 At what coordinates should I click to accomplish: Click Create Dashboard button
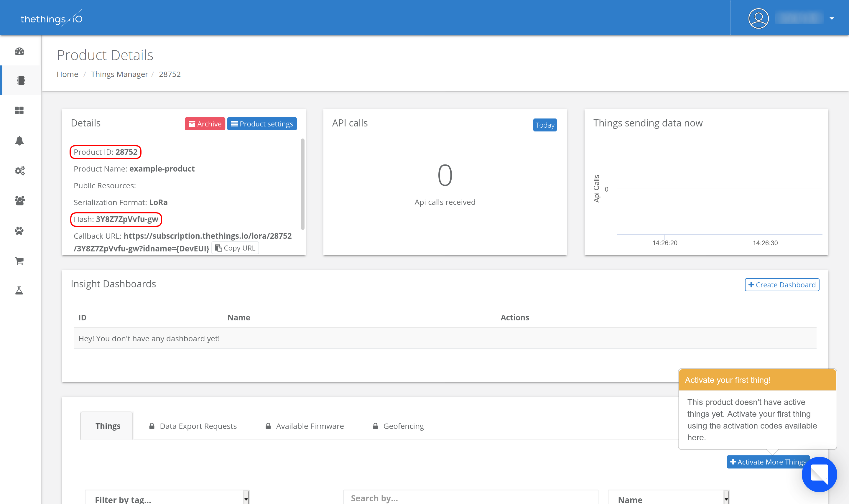click(781, 285)
